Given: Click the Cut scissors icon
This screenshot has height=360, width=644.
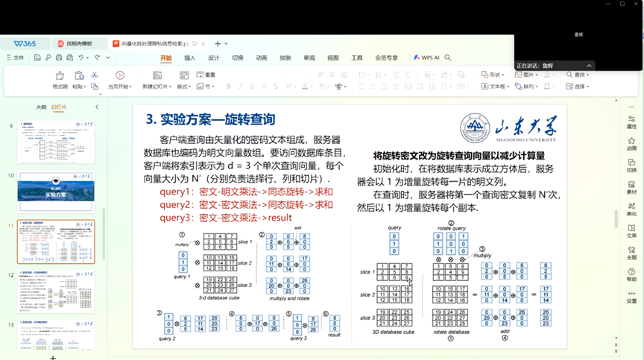Looking at the screenshot, I should (x=95, y=75).
